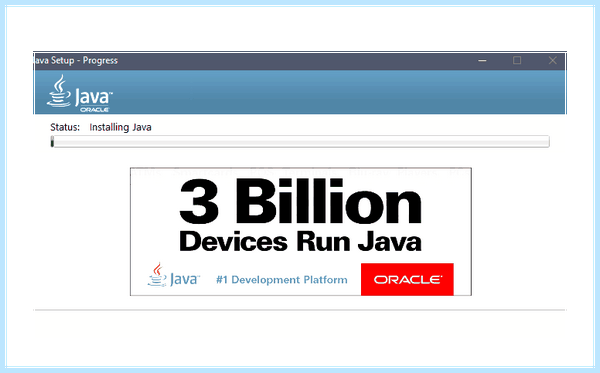This screenshot has width=600, height=373.
Task: Click the 'Devices Run Java' text
Action: point(300,241)
